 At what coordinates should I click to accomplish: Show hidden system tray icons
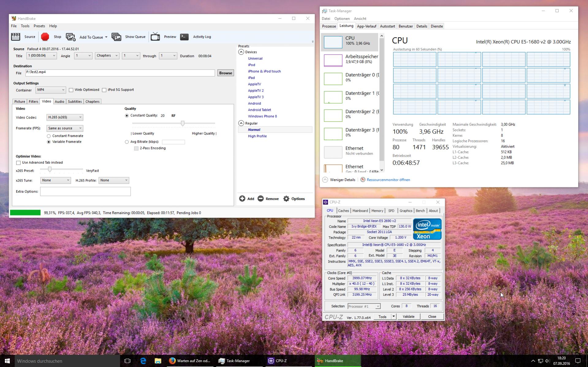[x=533, y=361]
